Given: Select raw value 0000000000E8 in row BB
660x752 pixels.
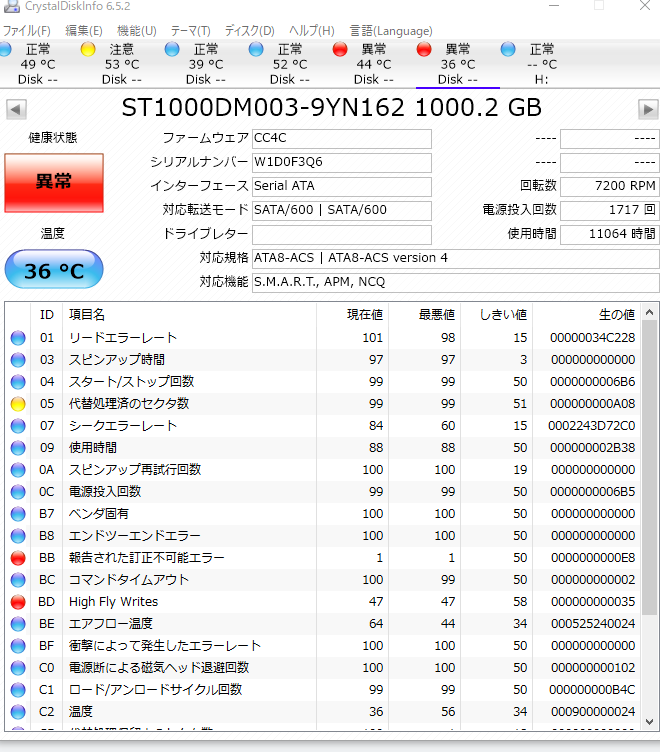Looking at the screenshot, I should pyautogui.click(x=593, y=558).
